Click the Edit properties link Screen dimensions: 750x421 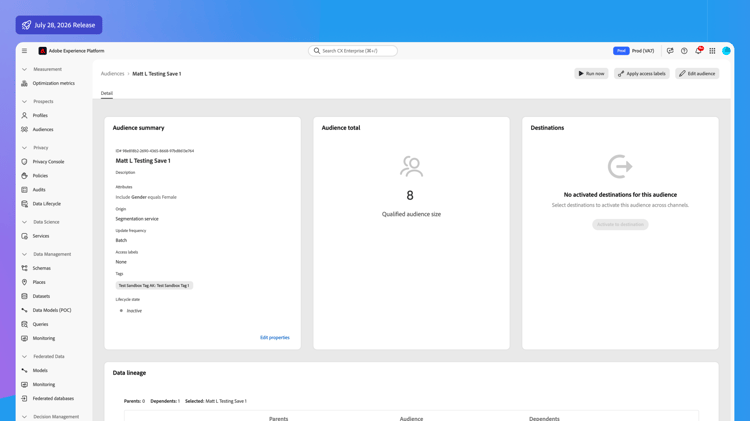click(x=275, y=338)
